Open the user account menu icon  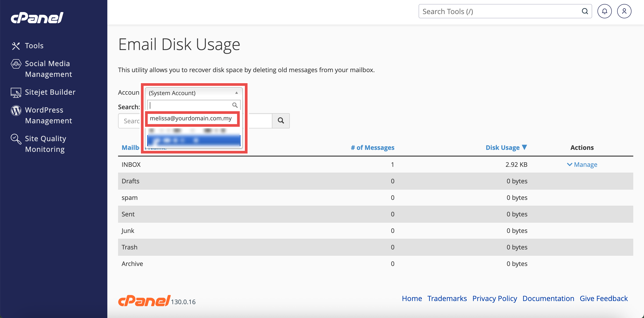624,11
